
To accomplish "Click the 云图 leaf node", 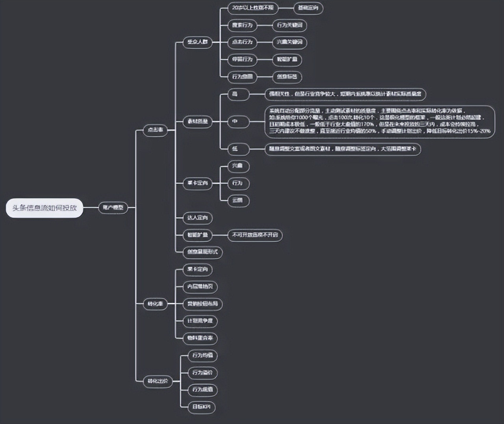I will (x=239, y=201).
